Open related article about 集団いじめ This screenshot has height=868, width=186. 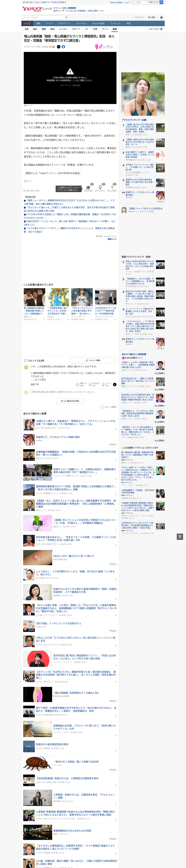click(70, 216)
